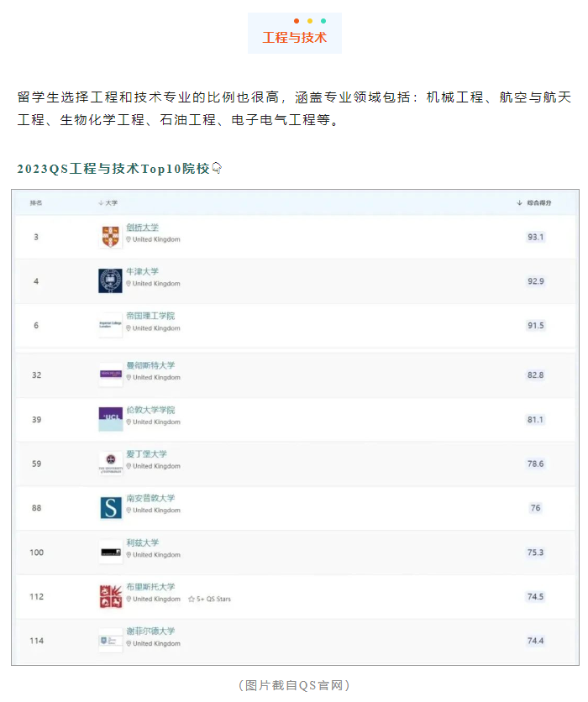Click the 2023QS工程与技术Top10院校 title

point(113,169)
